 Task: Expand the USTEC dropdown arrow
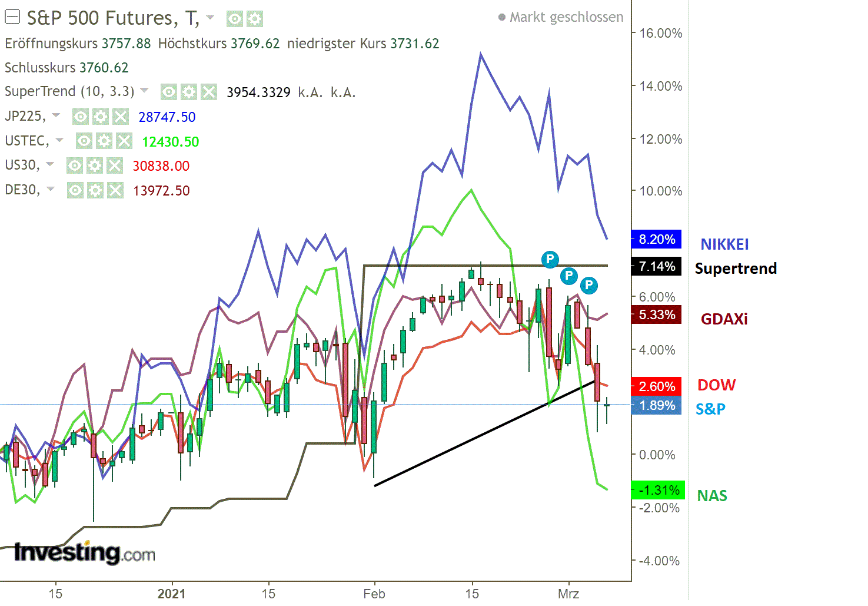(59, 140)
